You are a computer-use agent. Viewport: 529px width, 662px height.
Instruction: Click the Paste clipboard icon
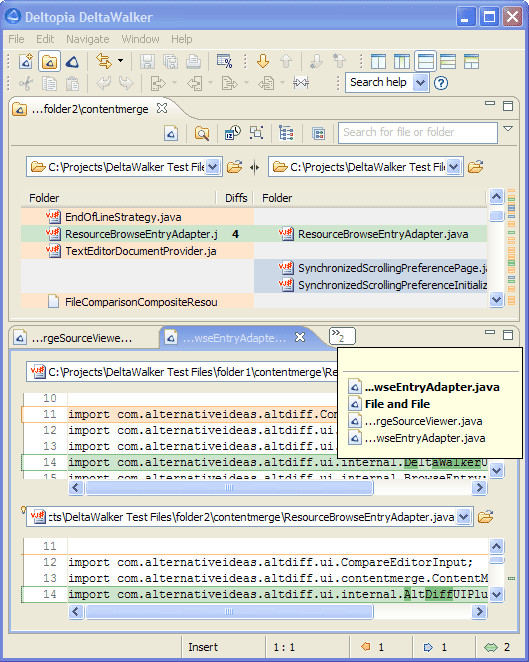pos(73,84)
